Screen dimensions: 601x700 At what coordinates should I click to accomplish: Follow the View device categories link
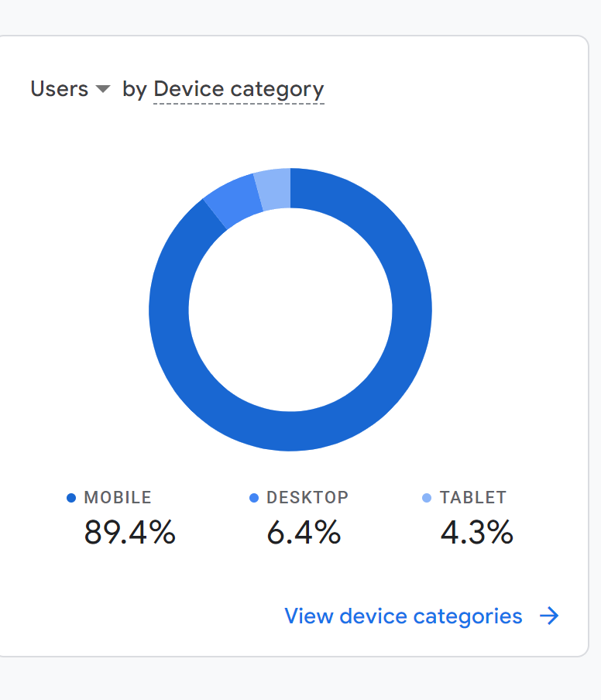[x=404, y=616]
